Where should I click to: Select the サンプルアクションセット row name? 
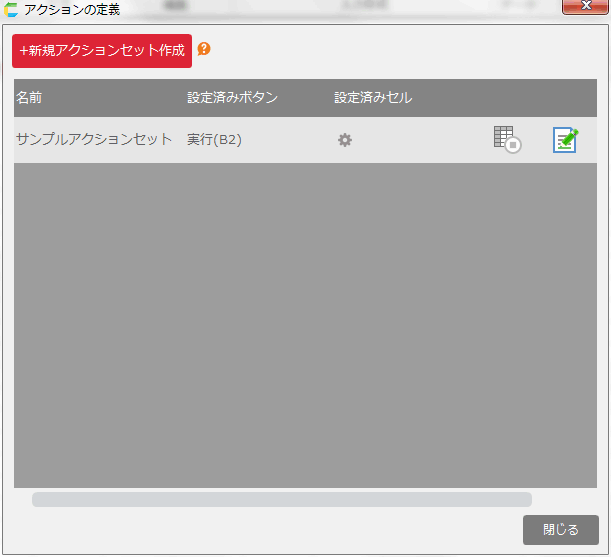pyautogui.click(x=94, y=139)
